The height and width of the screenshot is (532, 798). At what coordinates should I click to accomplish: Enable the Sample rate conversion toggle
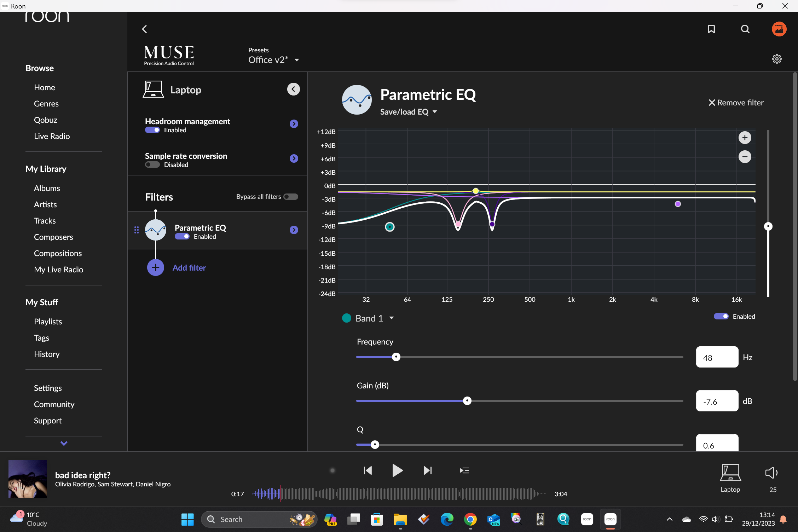click(x=152, y=164)
